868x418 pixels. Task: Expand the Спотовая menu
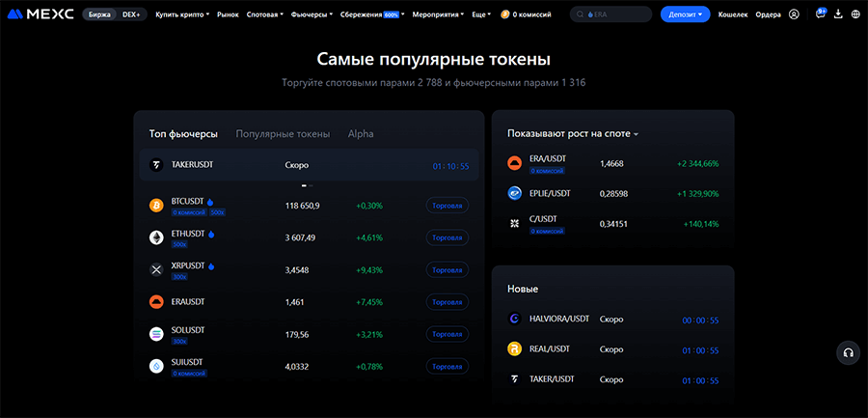click(x=265, y=14)
